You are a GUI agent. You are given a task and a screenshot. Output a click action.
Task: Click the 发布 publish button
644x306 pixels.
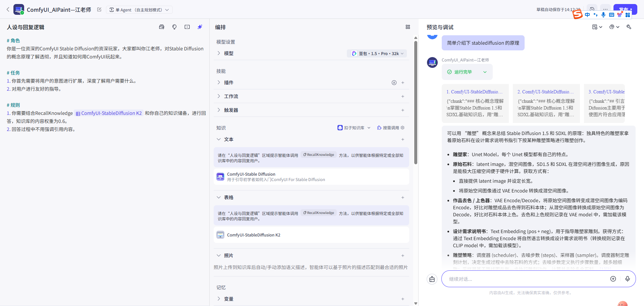pyautogui.click(x=625, y=9)
